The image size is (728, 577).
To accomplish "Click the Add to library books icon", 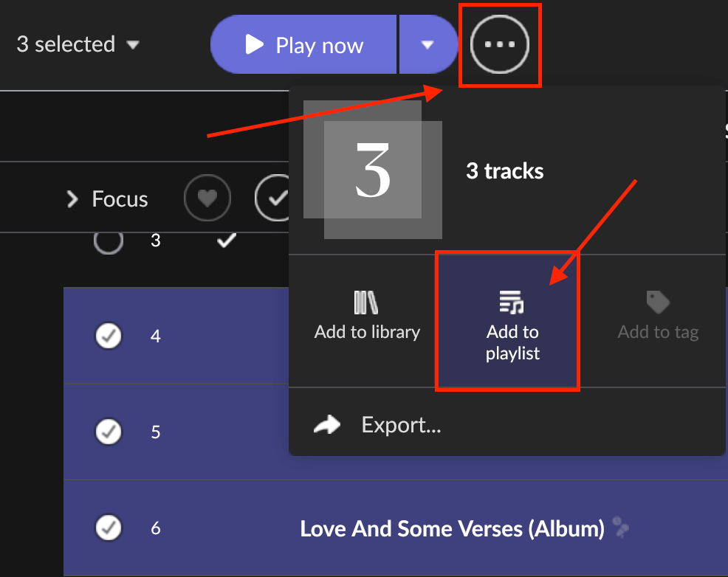I will (366, 303).
